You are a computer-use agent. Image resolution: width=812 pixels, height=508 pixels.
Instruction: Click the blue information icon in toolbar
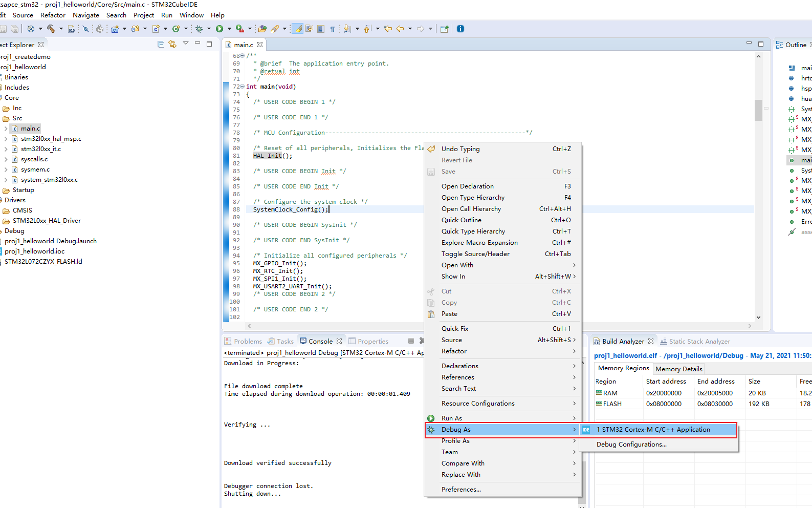pos(460,29)
